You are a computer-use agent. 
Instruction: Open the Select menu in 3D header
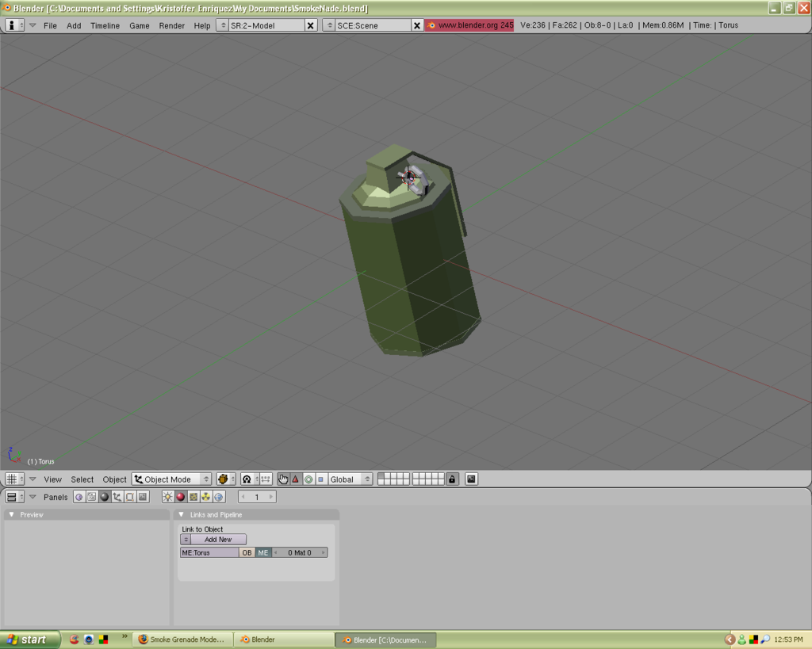(x=82, y=479)
